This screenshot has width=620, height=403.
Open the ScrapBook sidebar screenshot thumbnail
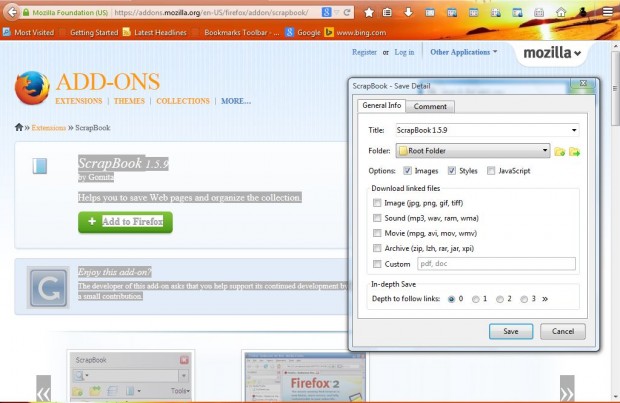pos(130,377)
